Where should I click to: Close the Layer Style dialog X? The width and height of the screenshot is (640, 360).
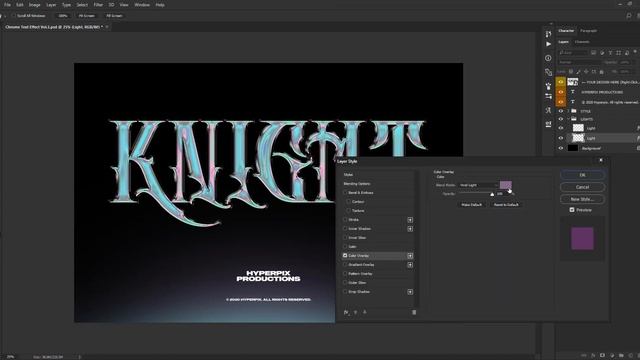tap(601, 160)
